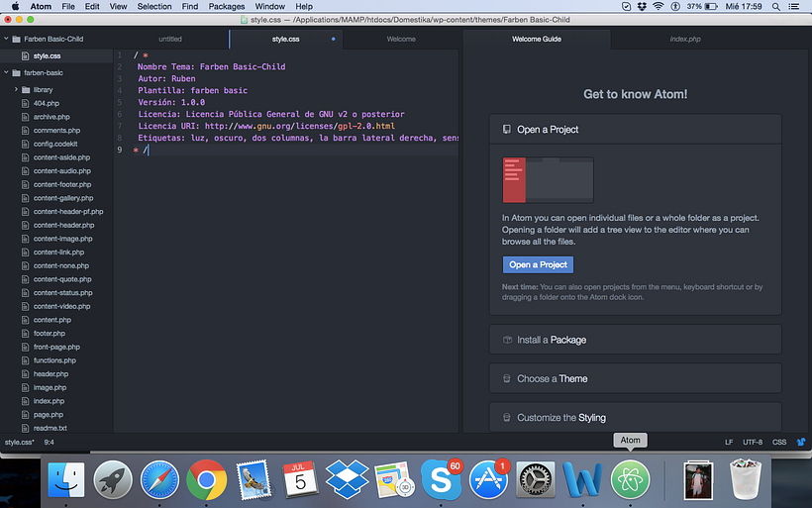The height and width of the screenshot is (508, 812).
Task: Expand the library folder
Action: click(16, 89)
